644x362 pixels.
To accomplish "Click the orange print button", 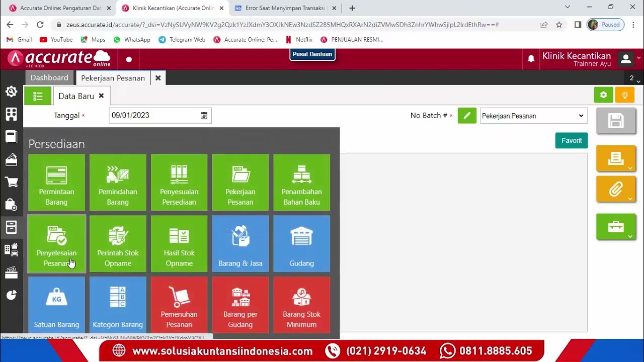I will coord(616,159).
